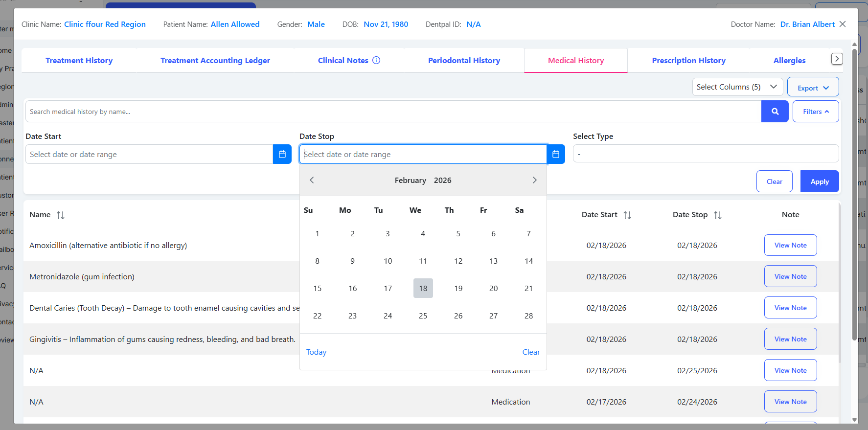The image size is (868, 430).
Task: Click the Apply filters button
Action: coord(819,181)
